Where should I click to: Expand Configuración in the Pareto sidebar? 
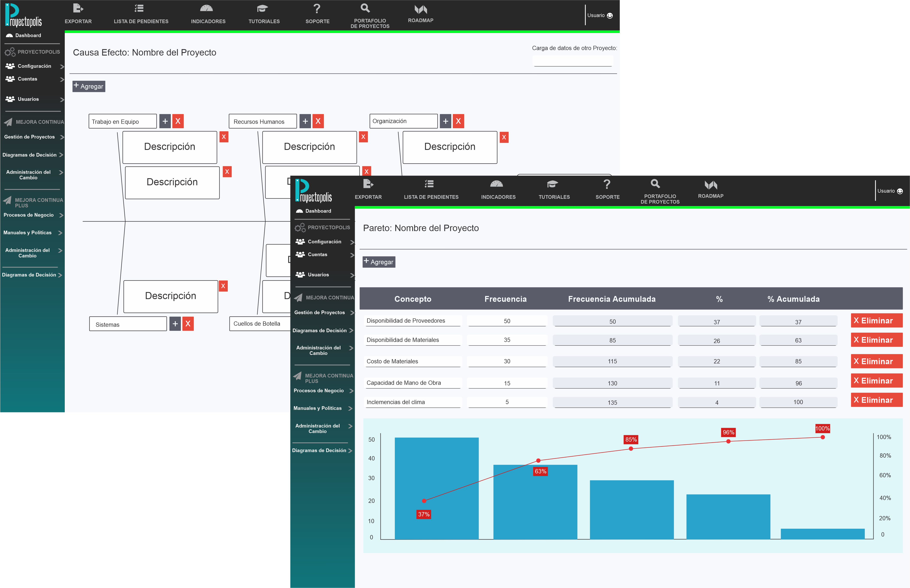[x=324, y=242]
